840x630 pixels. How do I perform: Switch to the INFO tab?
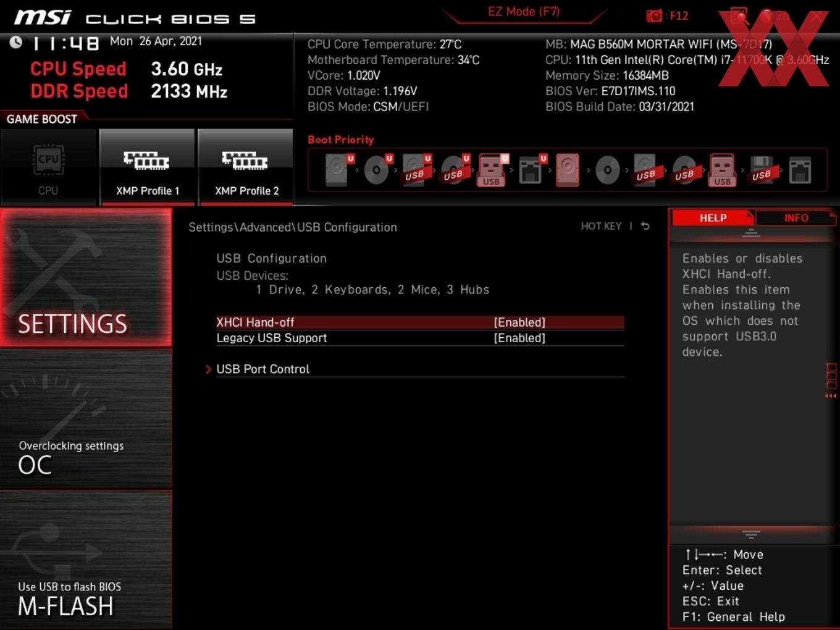click(796, 218)
